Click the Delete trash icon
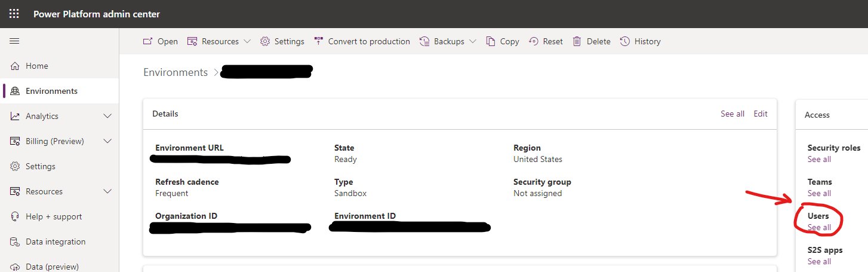Viewport: 868px width, 272px height. 577,41
